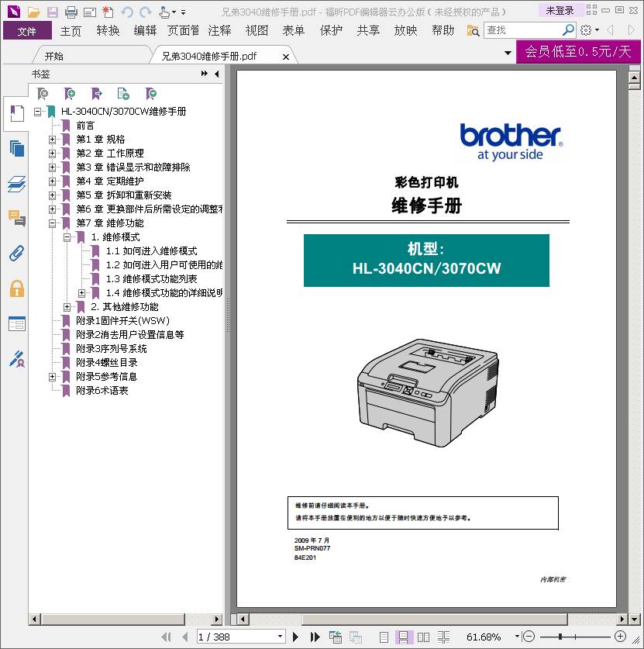
Task: Collapse the bookmark panel with left arrow
Action: (x=216, y=74)
